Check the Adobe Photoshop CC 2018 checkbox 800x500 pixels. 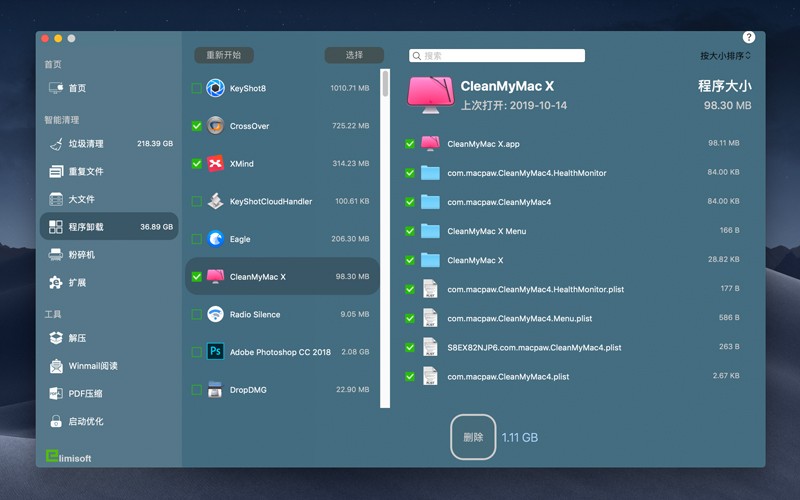(196, 352)
